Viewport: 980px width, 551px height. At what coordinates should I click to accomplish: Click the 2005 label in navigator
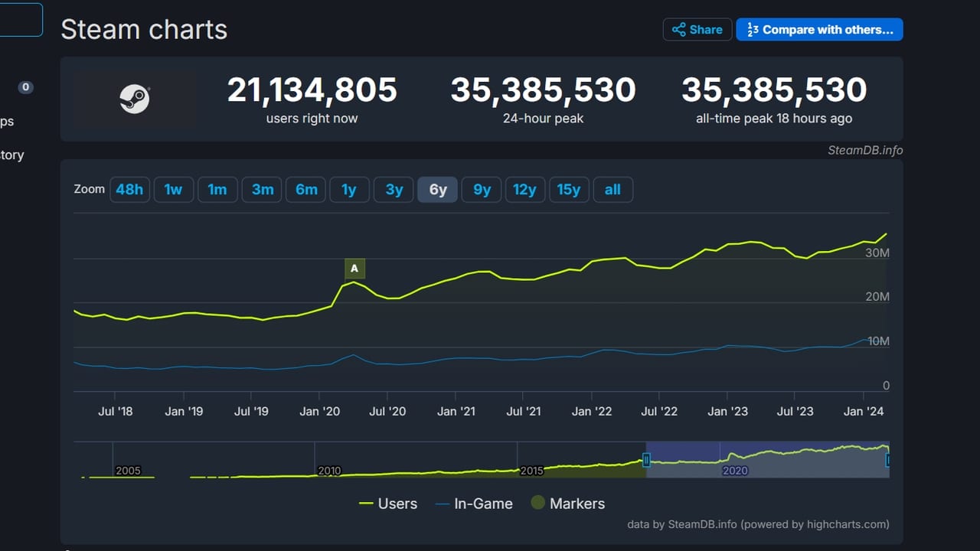(x=128, y=471)
